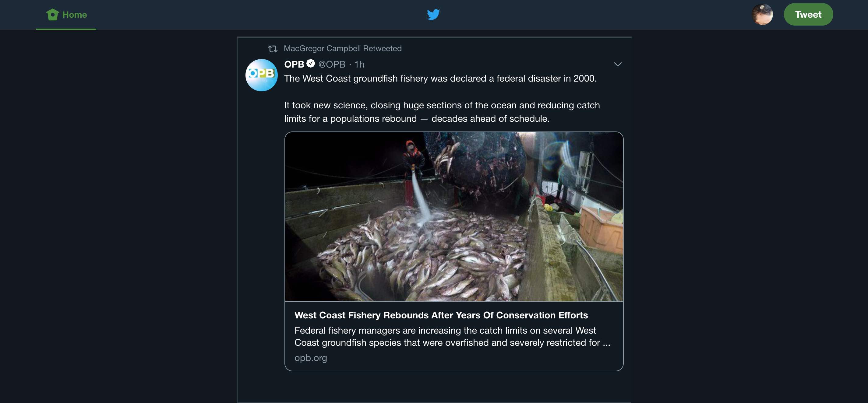Open the opb.org link
Screen dimensions: 868x403
(311, 358)
